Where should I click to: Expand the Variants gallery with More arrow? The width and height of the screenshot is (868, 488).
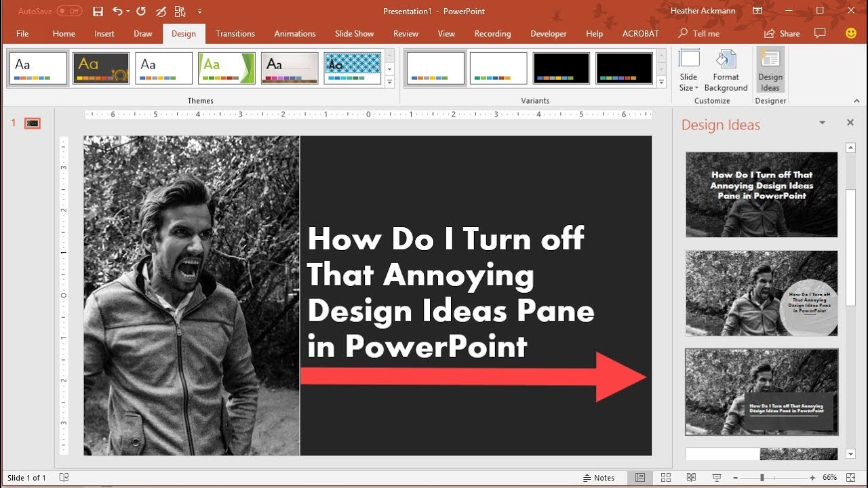tap(661, 82)
